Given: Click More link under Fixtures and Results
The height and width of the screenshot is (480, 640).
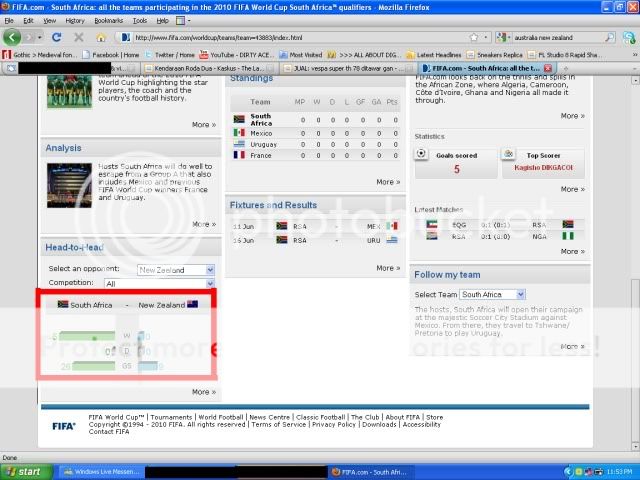Looking at the screenshot, I should 388,268.
